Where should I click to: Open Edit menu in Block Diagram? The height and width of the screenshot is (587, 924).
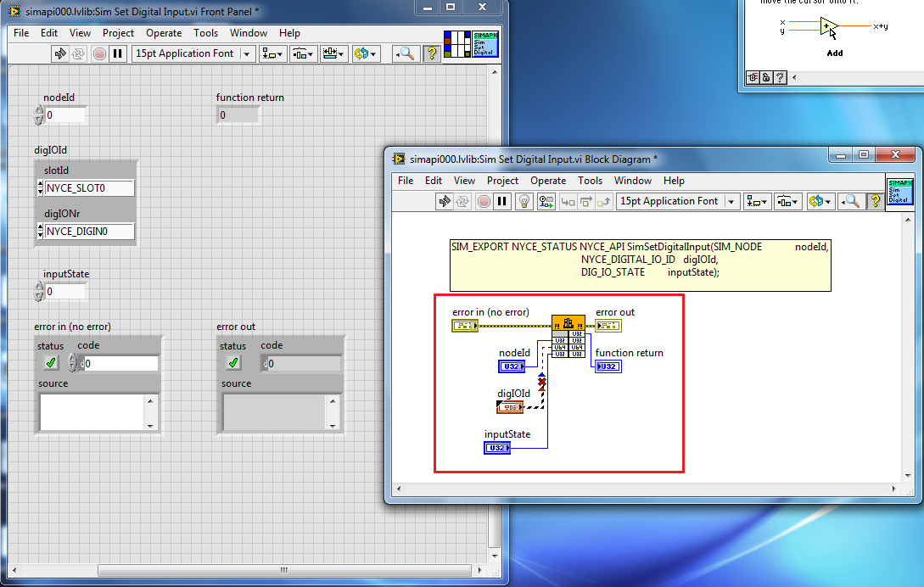(433, 181)
